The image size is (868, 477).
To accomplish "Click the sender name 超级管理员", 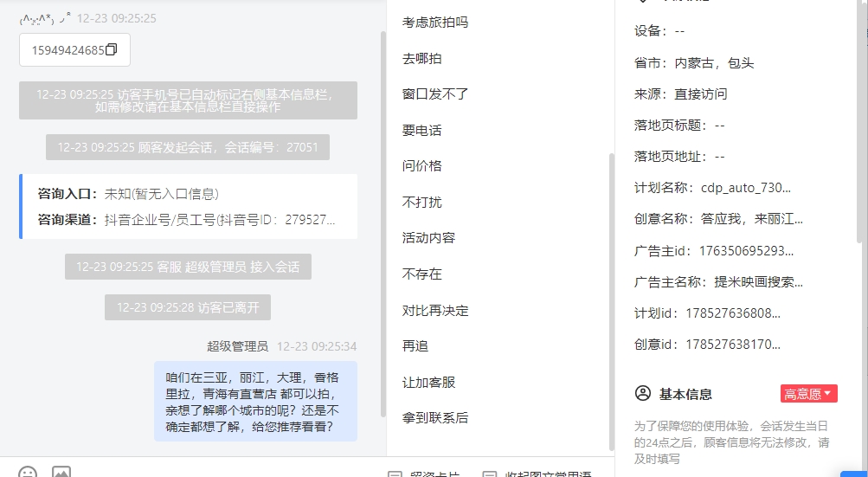I will point(237,347).
